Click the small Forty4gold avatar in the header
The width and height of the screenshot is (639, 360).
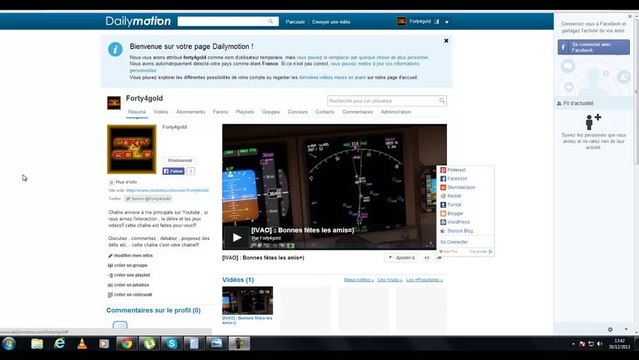click(x=401, y=22)
